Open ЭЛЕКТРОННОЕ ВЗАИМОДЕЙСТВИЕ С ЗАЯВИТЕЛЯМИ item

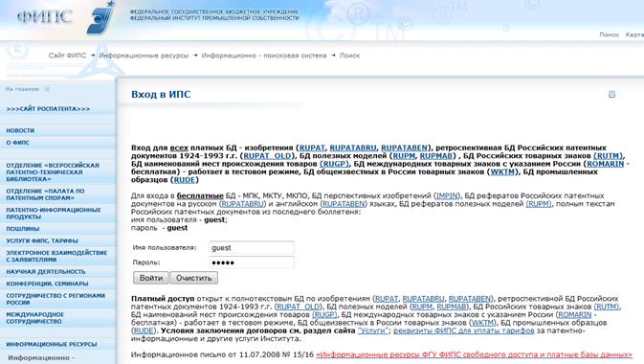coord(56,256)
